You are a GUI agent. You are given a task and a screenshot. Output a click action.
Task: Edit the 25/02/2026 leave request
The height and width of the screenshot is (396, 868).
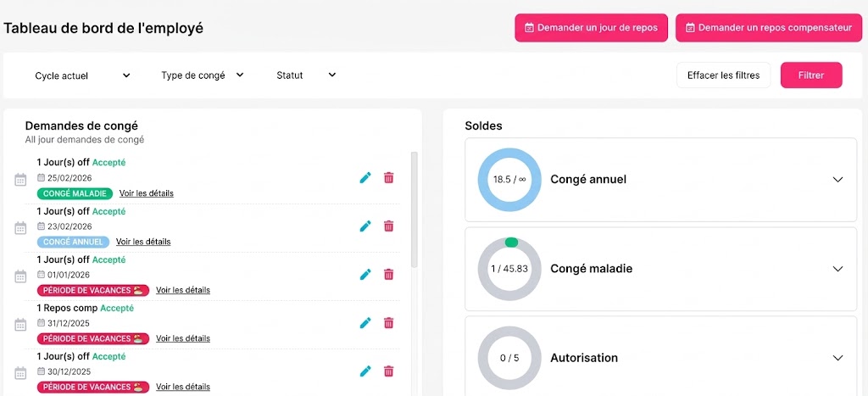pyautogui.click(x=365, y=178)
